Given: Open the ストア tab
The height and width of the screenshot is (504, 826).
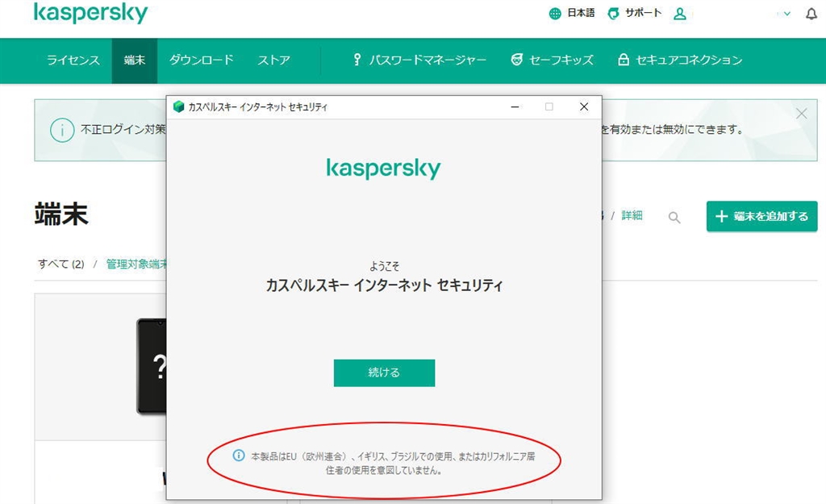Looking at the screenshot, I should [274, 60].
